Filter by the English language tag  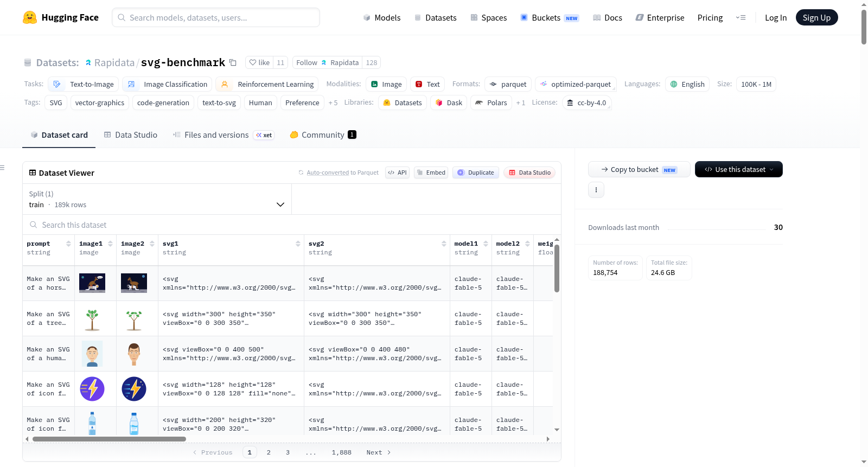point(687,84)
